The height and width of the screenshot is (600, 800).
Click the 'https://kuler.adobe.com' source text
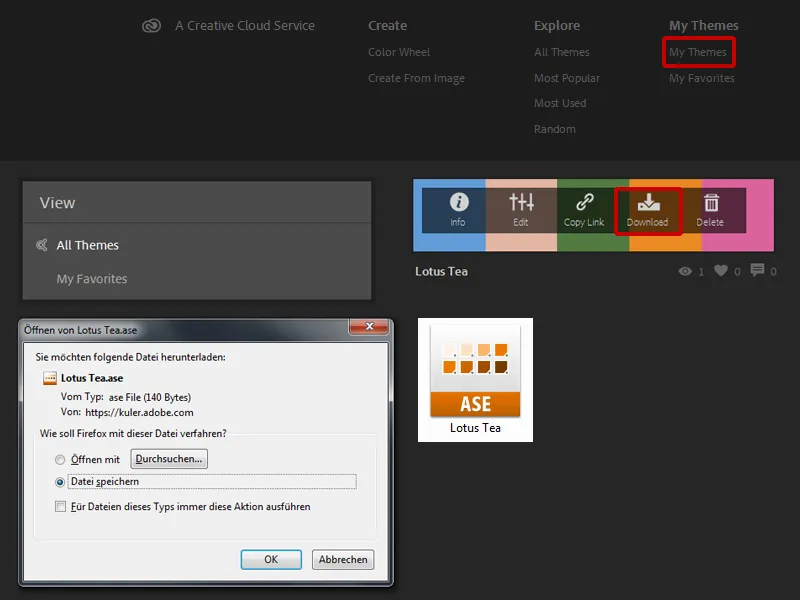coord(139,412)
